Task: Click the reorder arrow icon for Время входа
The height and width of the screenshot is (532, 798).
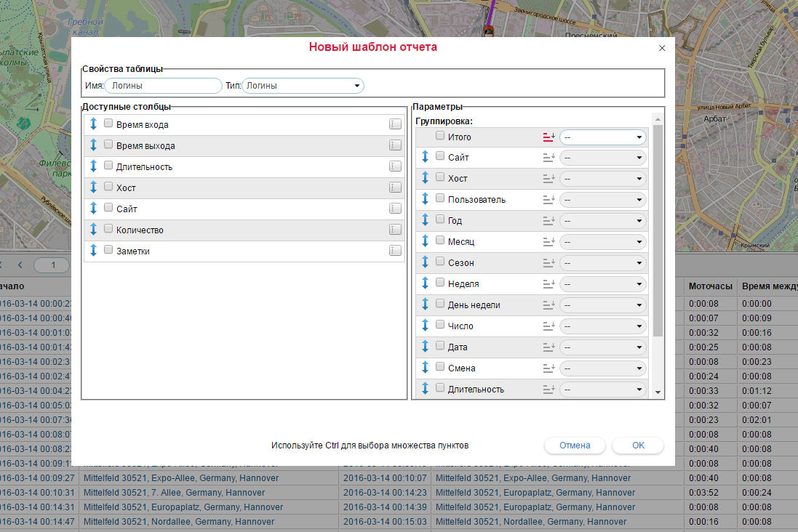Action: coord(93,124)
